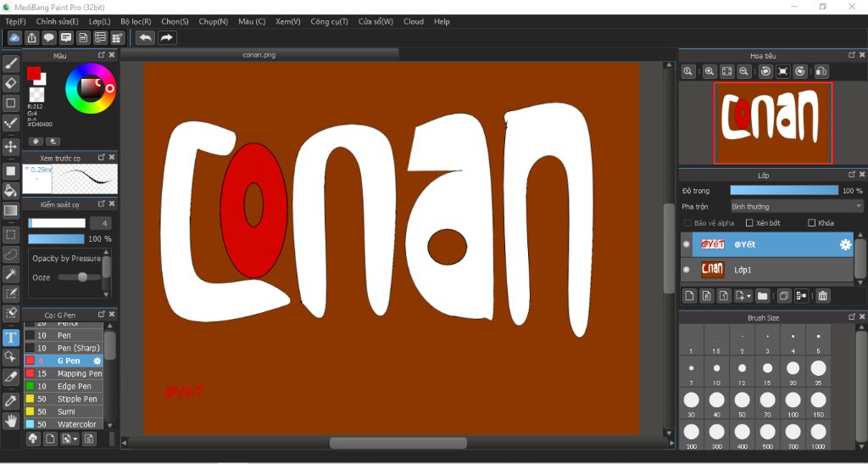This screenshot has width=868, height=464.
Task: Toggle visibility of @Yết layer
Action: (x=687, y=244)
